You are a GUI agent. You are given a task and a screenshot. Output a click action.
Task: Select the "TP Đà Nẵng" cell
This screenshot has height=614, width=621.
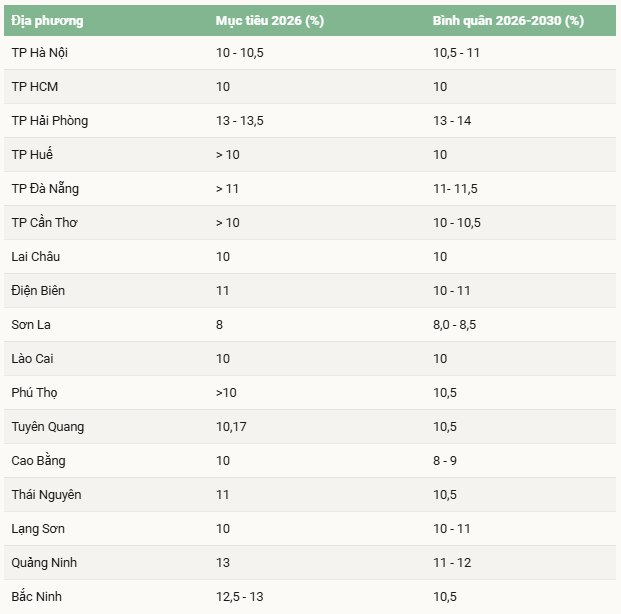pyautogui.click(x=45, y=189)
